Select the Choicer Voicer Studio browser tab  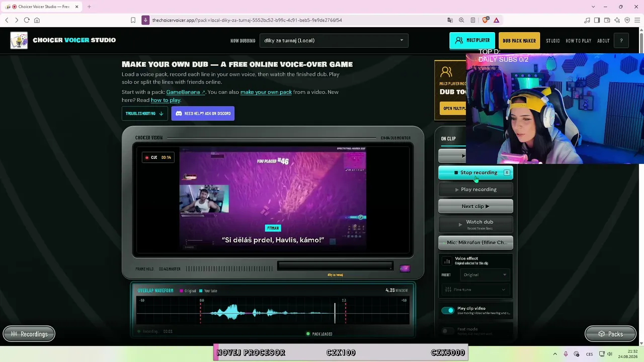41,7
